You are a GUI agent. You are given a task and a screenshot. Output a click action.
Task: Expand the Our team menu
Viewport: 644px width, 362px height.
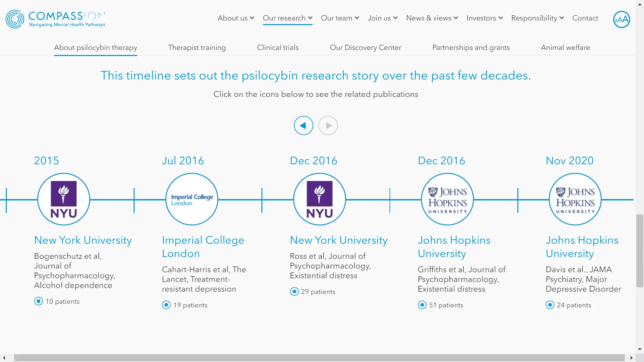point(340,18)
